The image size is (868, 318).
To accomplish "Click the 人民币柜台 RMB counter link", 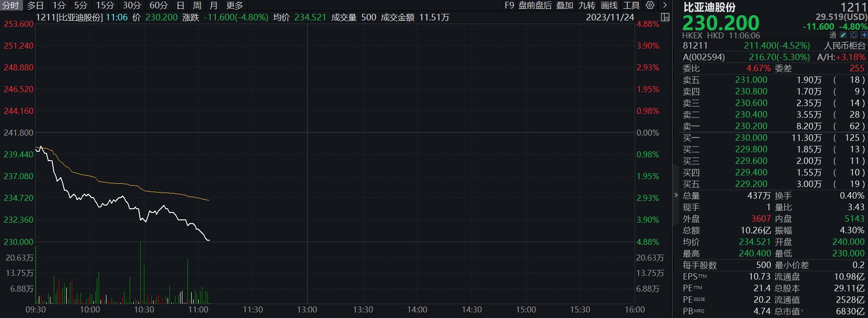I will point(845,46).
